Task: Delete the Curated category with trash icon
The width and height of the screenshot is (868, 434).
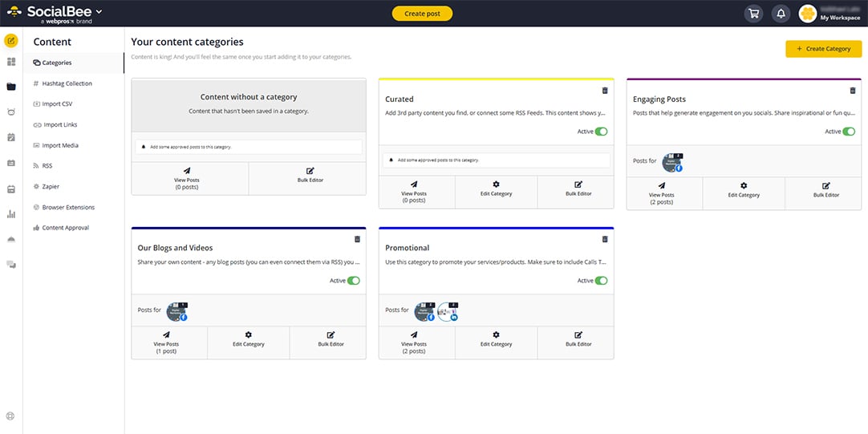Action: click(x=605, y=90)
